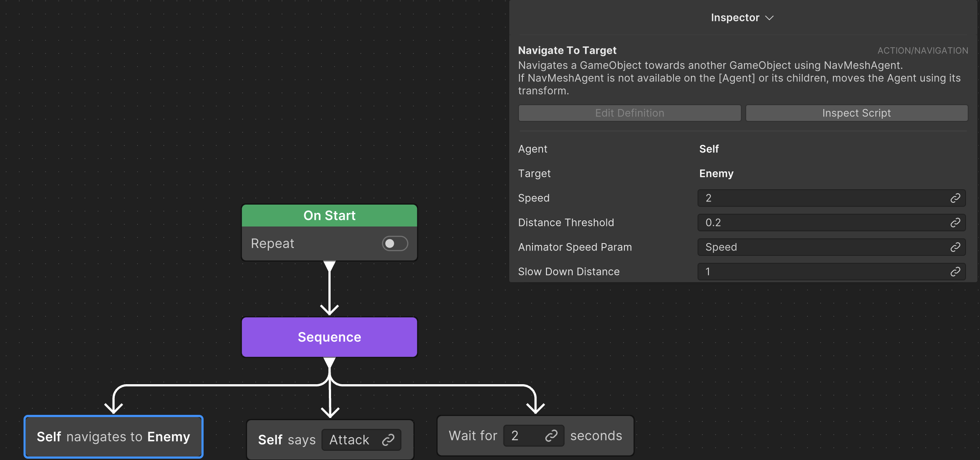Click link icon in Wait for node
This screenshot has height=460, width=980.
551,435
